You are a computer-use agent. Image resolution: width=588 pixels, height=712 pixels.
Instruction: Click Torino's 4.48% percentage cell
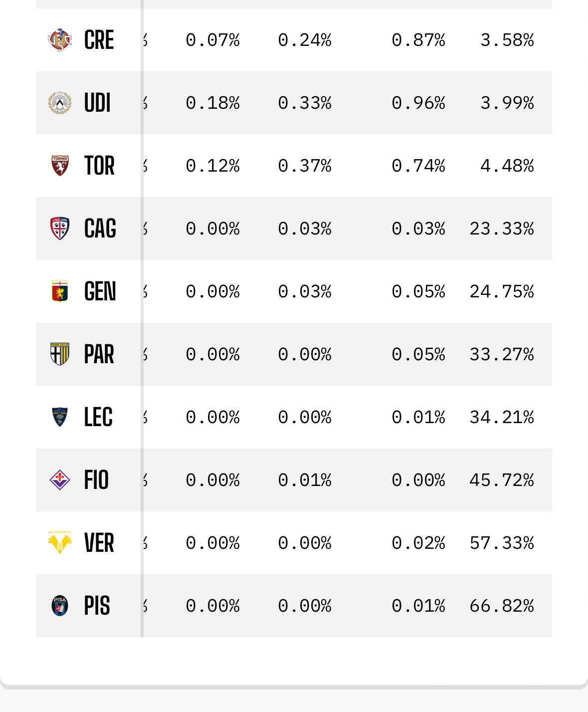click(507, 166)
